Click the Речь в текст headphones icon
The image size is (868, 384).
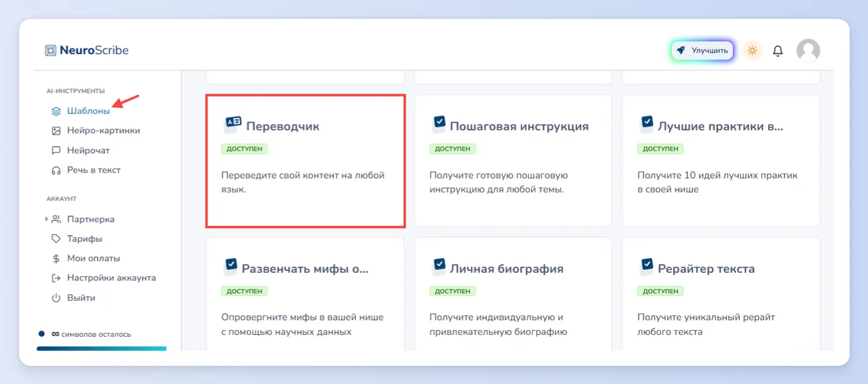[56, 170]
